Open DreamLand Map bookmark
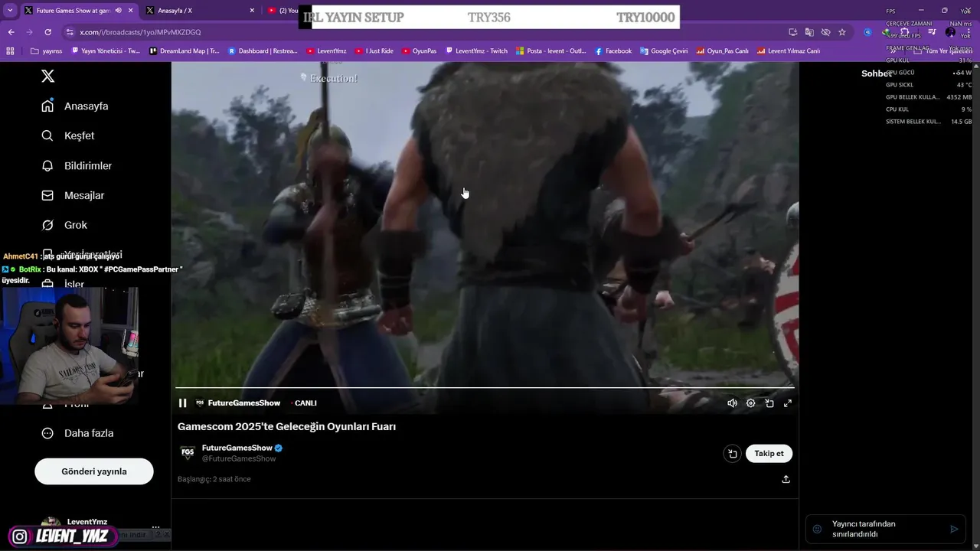The height and width of the screenshot is (551, 980). click(185, 51)
